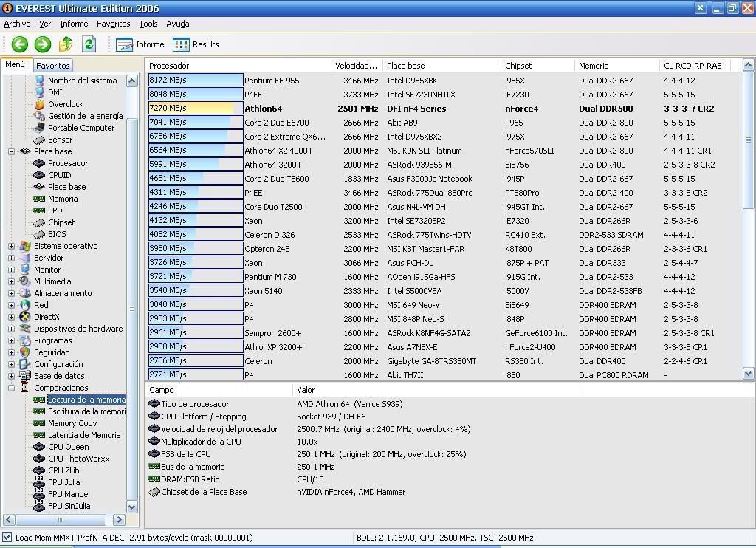This screenshot has height=548, width=756.
Task: Select the CPUID chip icon
Action: pos(39,175)
